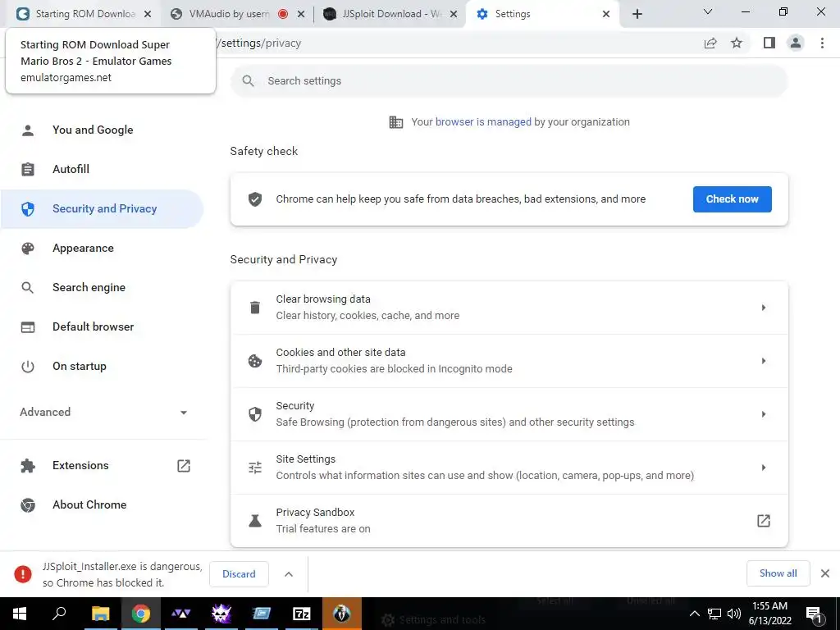This screenshot has width=840, height=630.
Task: Click the trash icon for Clear browsing data
Action: (255, 308)
